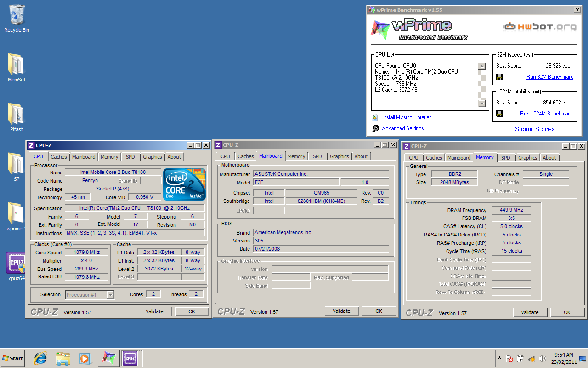Show hidden tray icons arrow
This screenshot has width=588, height=368.
pyautogui.click(x=499, y=358)
